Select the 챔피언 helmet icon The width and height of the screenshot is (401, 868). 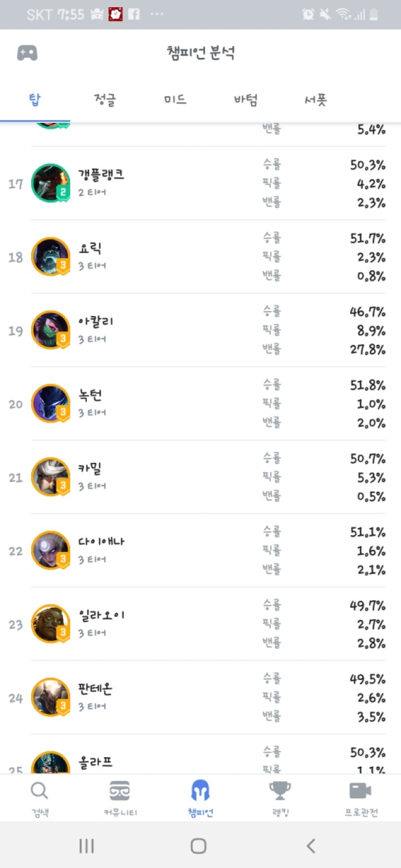tap(200, 791)
